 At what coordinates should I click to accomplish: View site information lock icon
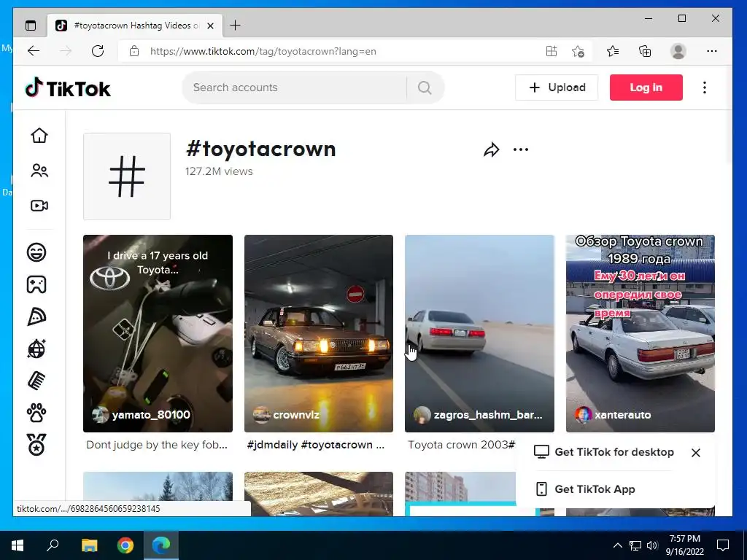click(134, 51)
